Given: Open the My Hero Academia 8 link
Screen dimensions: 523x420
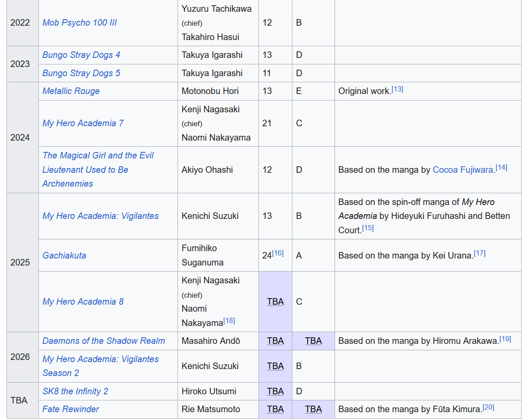Looking at the screenshot, I should pyautogui.click(x=83, y=302).
